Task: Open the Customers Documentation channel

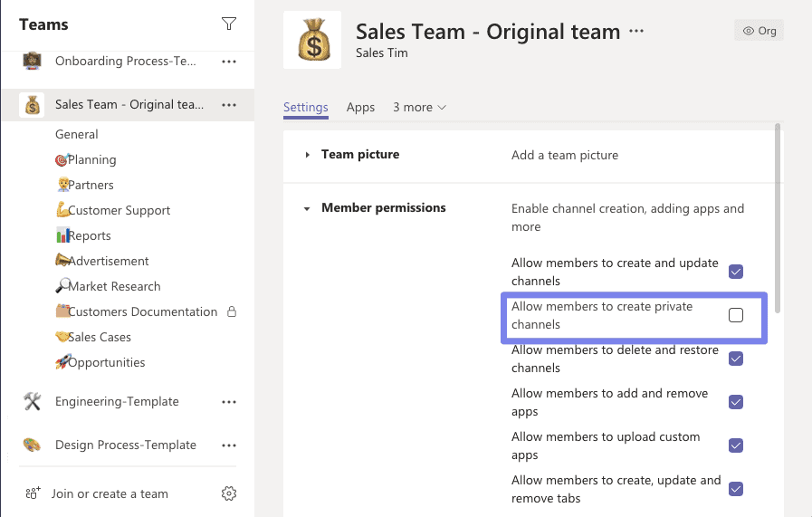Action: pos(137,311)
